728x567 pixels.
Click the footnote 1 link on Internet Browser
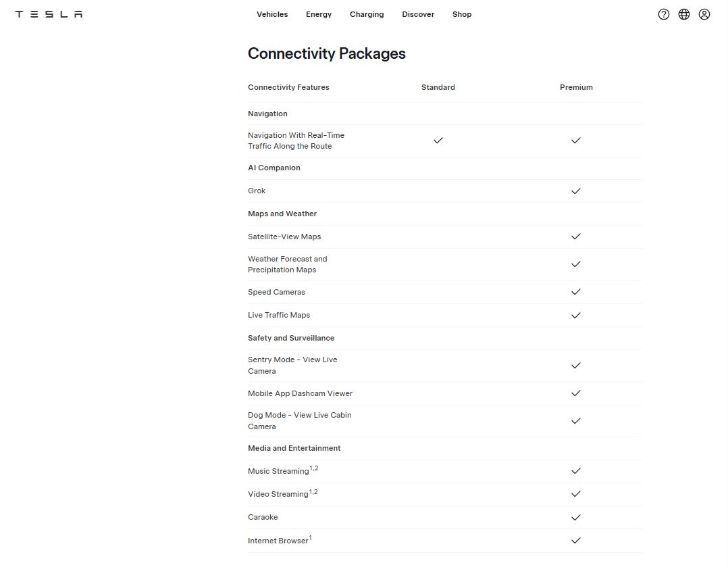point(310,536)
